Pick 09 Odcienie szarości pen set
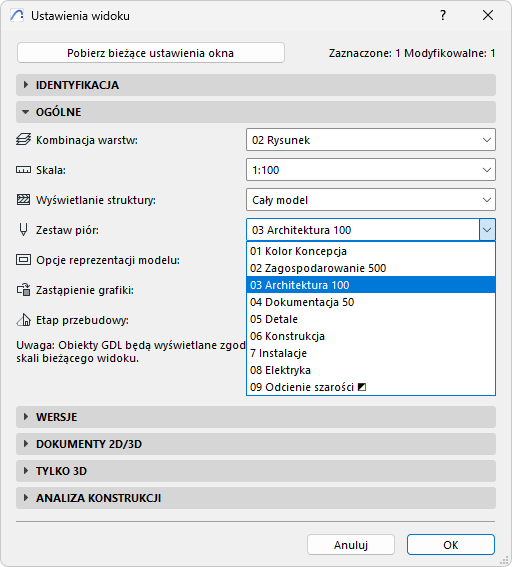The image size is (512, 567). coord(371,387)
